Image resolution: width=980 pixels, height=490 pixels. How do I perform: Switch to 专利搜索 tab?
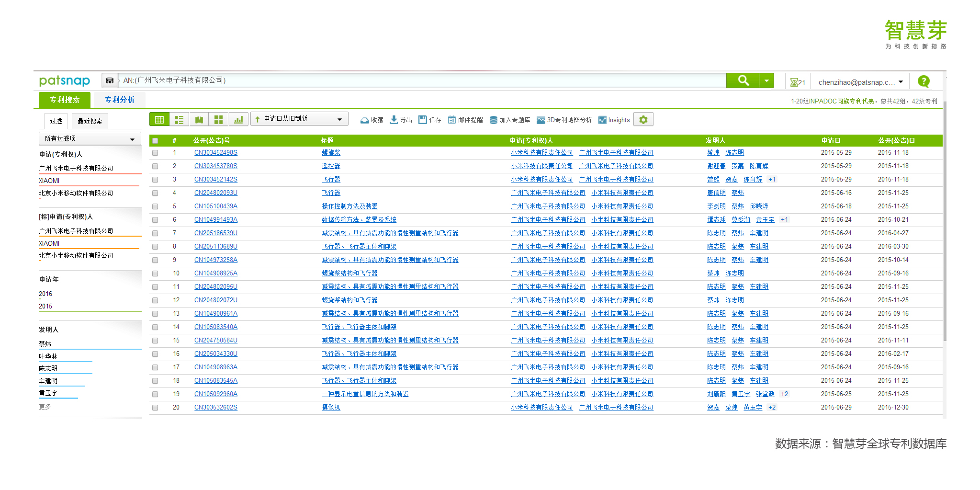pyautogui.click(x=65, y=100)
